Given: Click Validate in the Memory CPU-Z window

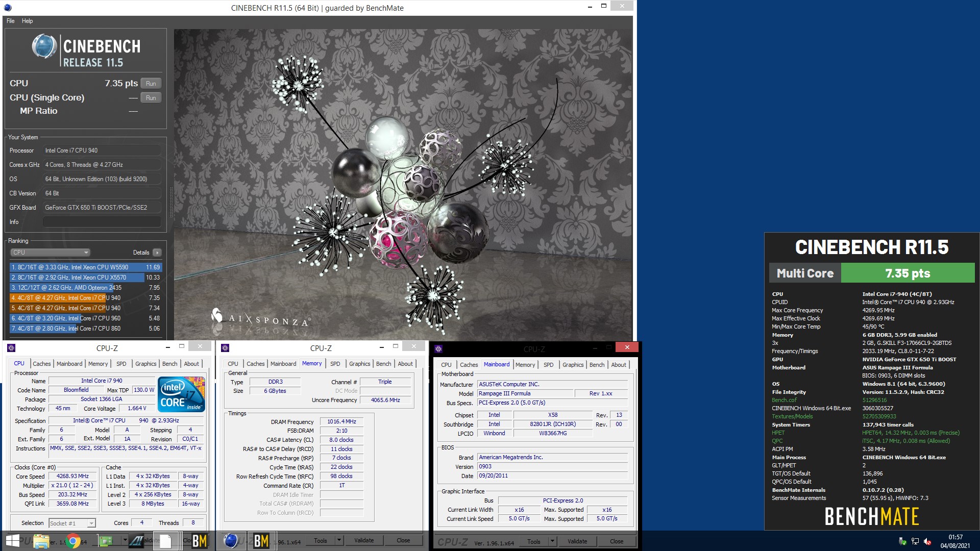Looking at the screenshot, I should pyautogui.click(x=364, y=540).
